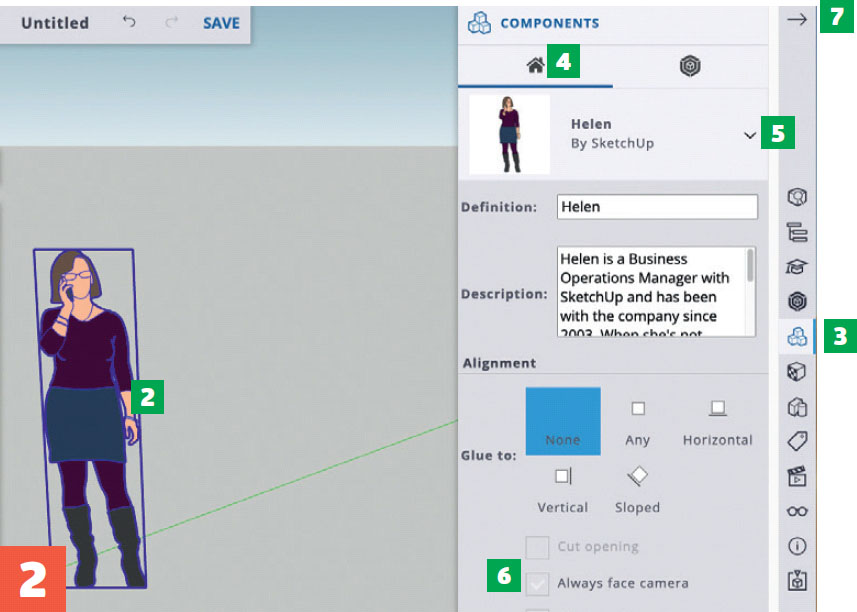Click the Definition text field
The height and width of the screenshot is (612, 857).
click(656, 207)
